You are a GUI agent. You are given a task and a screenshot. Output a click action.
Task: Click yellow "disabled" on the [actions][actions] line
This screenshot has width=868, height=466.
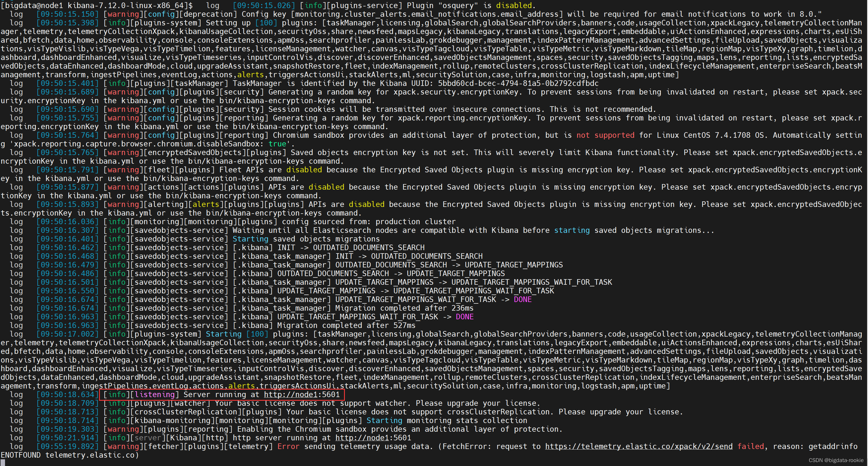pos(326,187)
